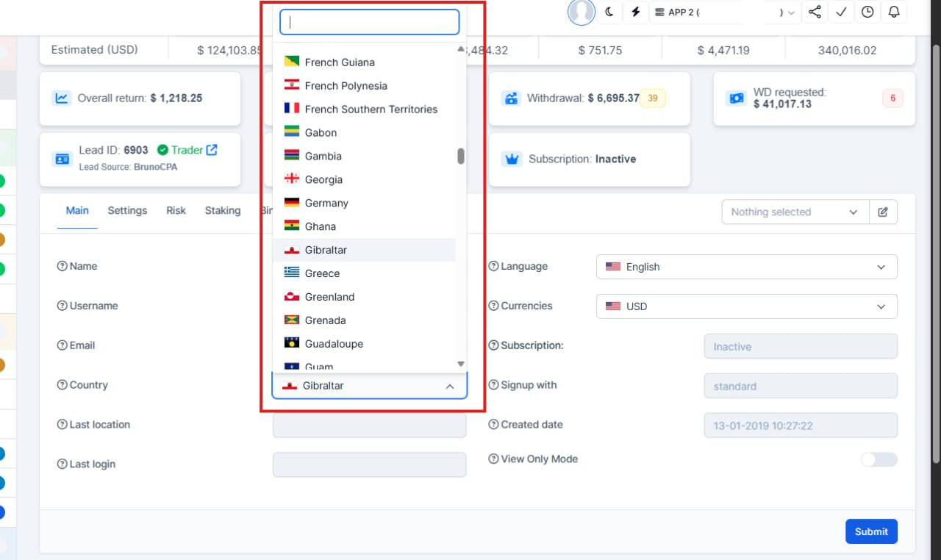This screenshot has width=941, height=560.
Task: Select French Guiana from the country list
Action: 364,62
